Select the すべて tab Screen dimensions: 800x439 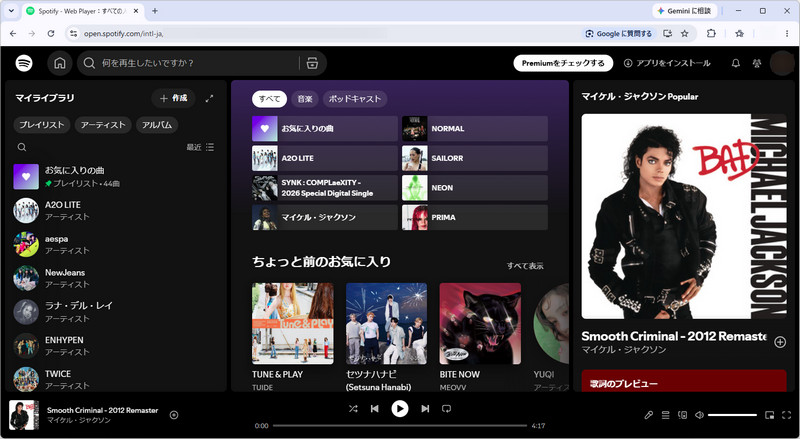(x=269, y=99)
